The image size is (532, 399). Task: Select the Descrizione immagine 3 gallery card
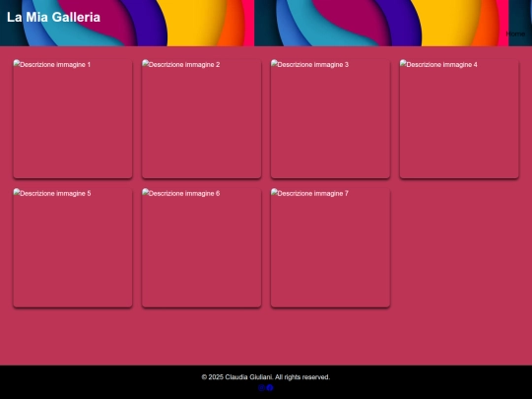(330, 119)
